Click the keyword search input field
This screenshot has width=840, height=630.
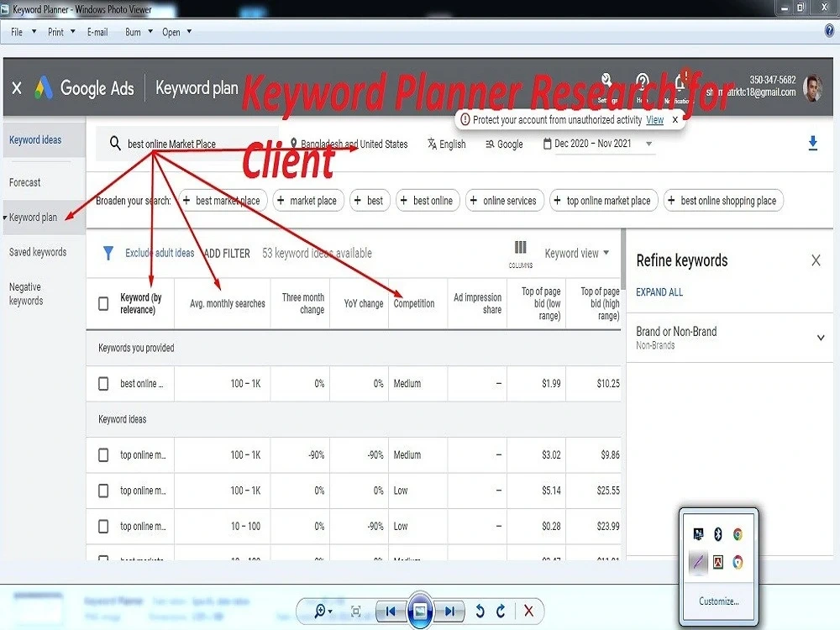(x=187, y=144)
